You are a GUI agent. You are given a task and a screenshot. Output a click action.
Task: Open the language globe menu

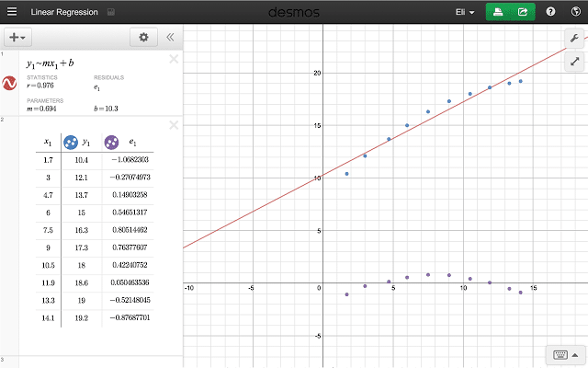(x=576, y=12)
